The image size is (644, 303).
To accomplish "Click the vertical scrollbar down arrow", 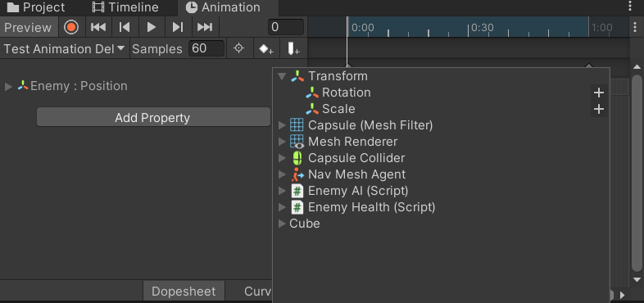I will (x=637, y=279).
